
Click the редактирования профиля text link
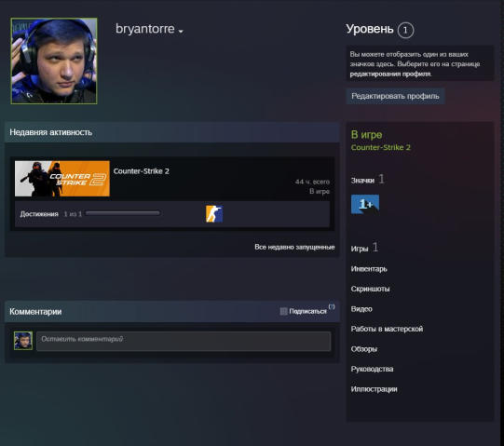pyautogui.click(x=390, y=74)
